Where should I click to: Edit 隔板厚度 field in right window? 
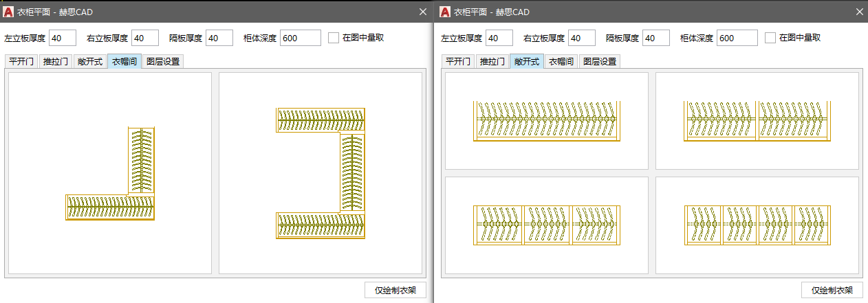point(656,38)
